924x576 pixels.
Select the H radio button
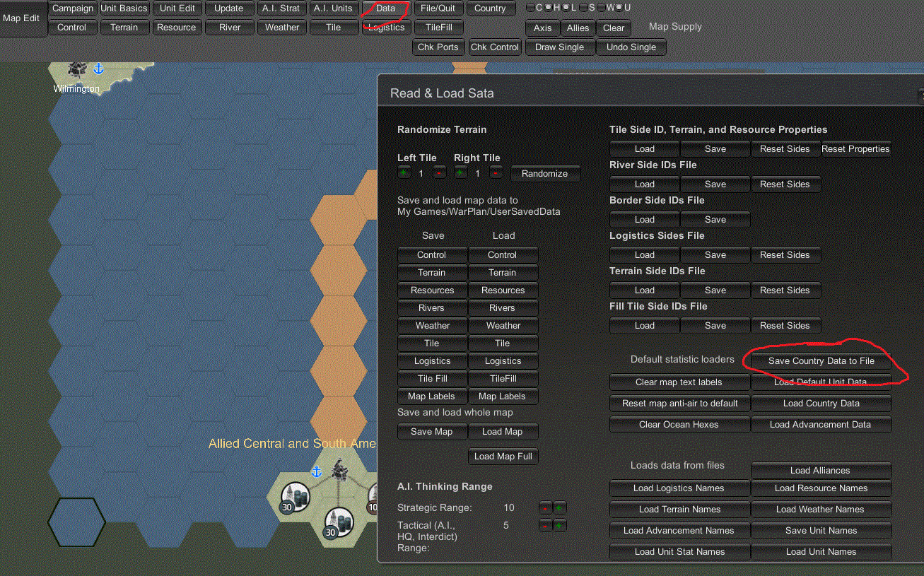point(549,8)
